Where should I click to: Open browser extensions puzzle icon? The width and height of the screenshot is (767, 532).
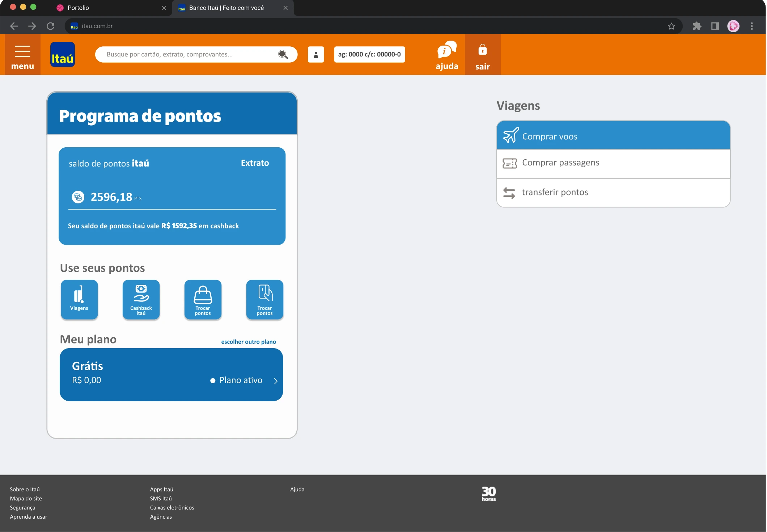tap(697, 26)
